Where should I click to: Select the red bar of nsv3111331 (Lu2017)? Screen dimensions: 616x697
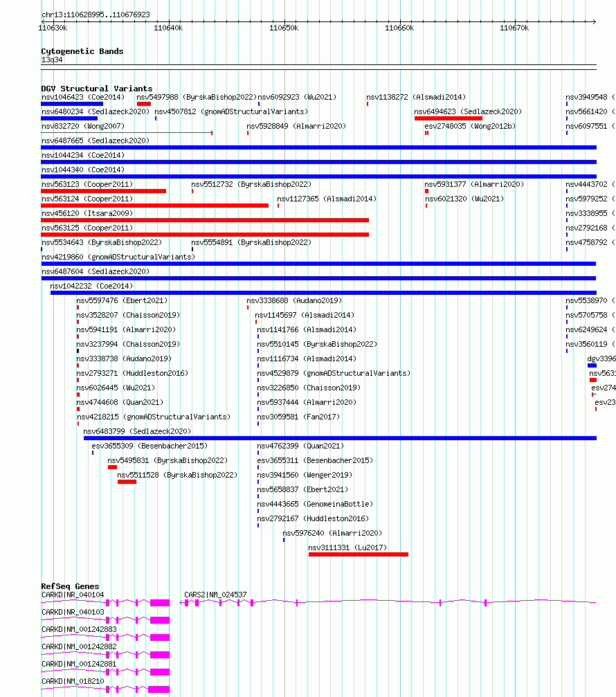click(x=359, y=554)
